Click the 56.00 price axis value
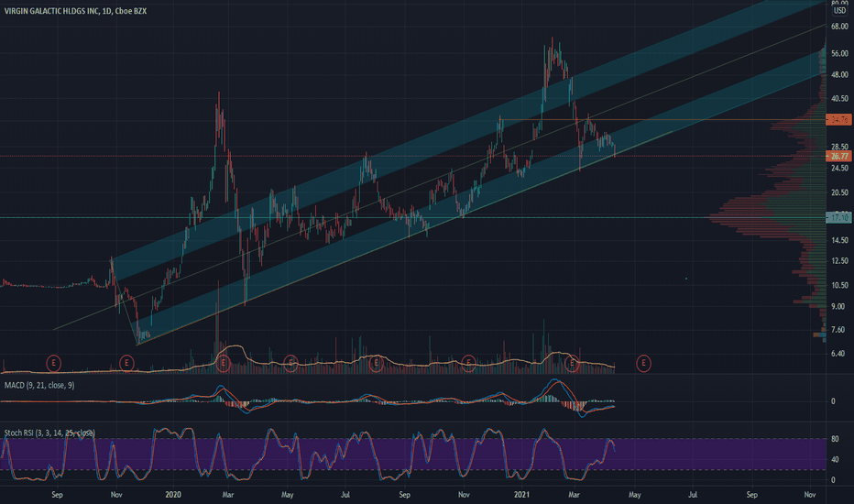This screenshot has height=504, width=854. click(839, 53)
